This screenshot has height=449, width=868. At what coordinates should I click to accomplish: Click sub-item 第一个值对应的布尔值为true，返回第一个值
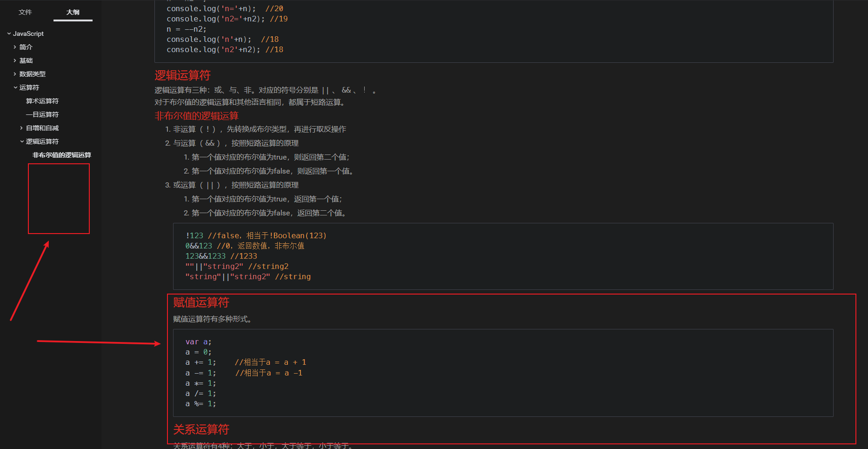point(267,199)
